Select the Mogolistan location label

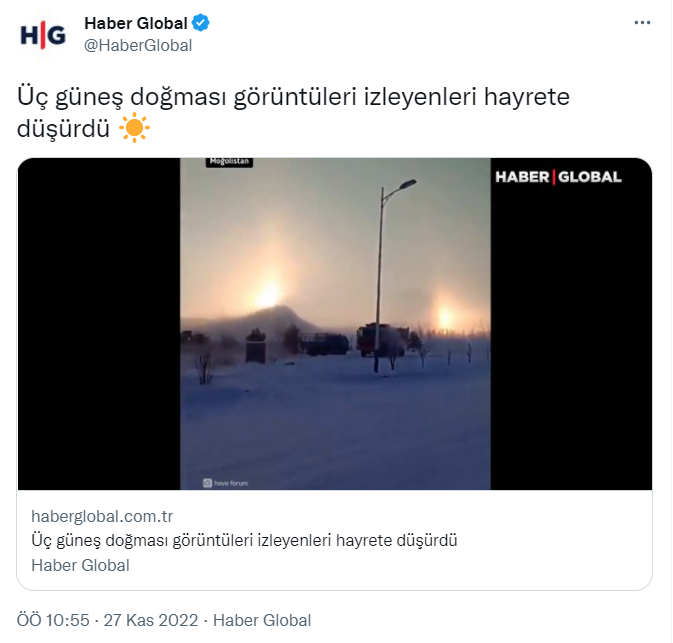tap(229, 162)
